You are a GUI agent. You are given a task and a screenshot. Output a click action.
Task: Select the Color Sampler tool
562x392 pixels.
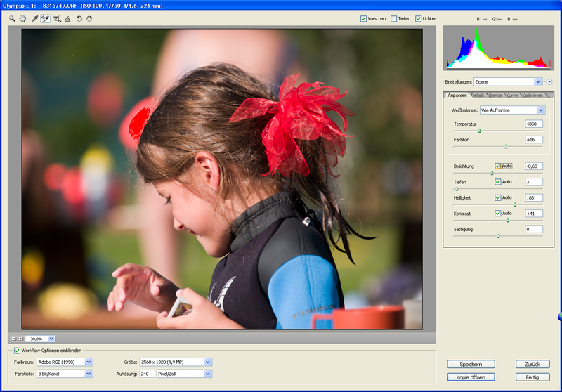tap(46, 19)
